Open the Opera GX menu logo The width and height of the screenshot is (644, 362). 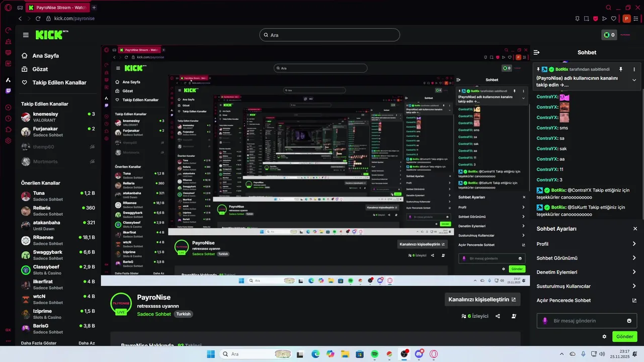(x=8, y=7)
